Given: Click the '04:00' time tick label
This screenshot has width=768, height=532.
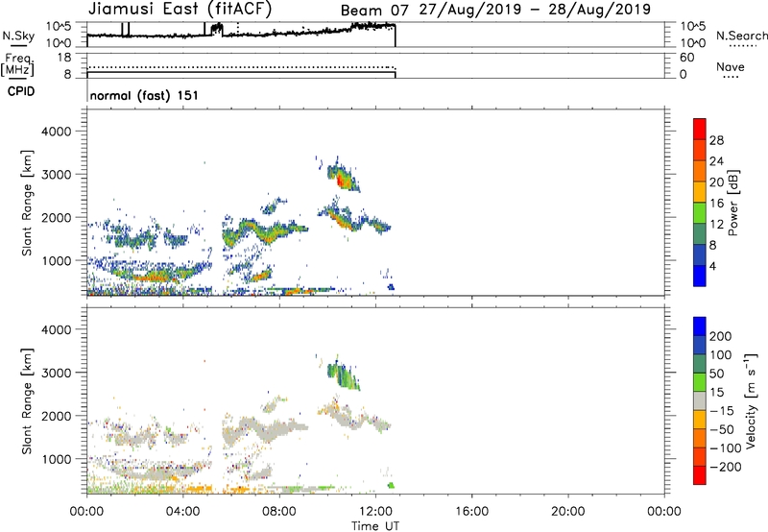Looking at the screenshot, I should coord(182,512).
